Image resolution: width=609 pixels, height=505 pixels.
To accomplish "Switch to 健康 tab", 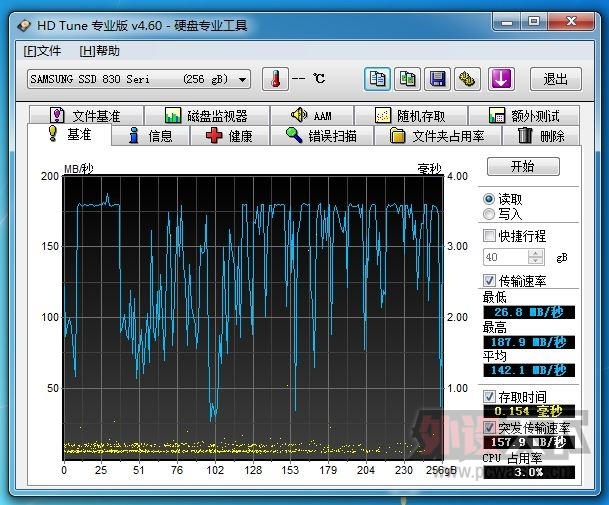I will [230, 136].
